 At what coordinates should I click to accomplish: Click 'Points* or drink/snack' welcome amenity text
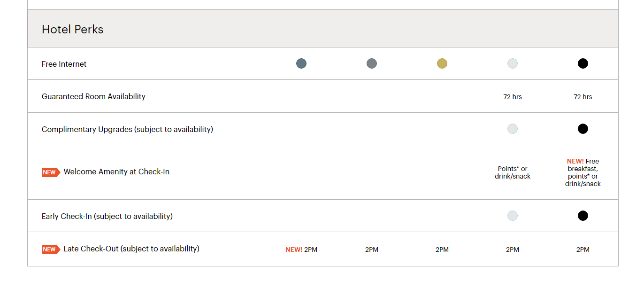(513, 172)
